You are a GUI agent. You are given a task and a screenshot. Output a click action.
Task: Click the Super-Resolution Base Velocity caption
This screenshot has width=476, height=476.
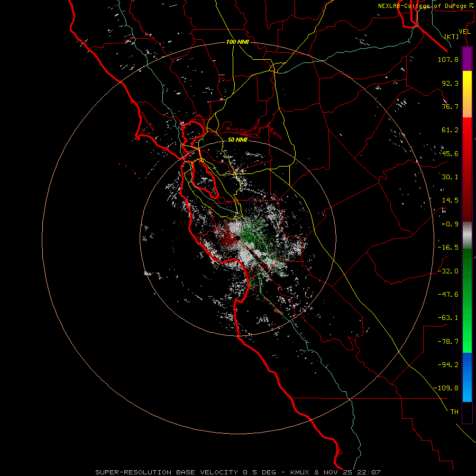(x=237, y=472)
